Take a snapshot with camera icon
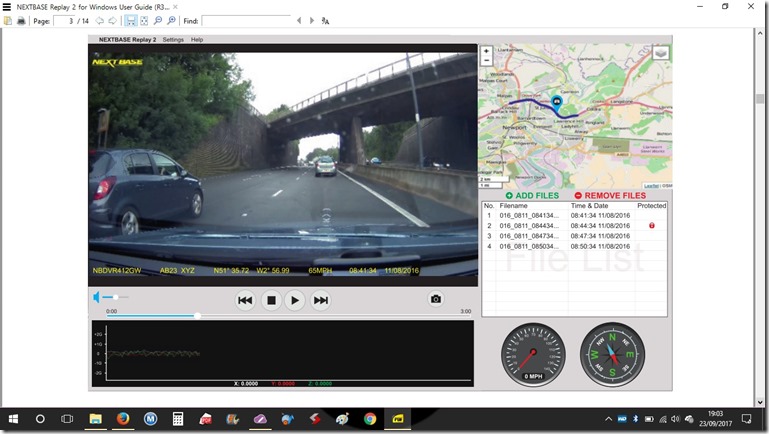Viewport: 769px width, 434px height. tap(436, 299)
